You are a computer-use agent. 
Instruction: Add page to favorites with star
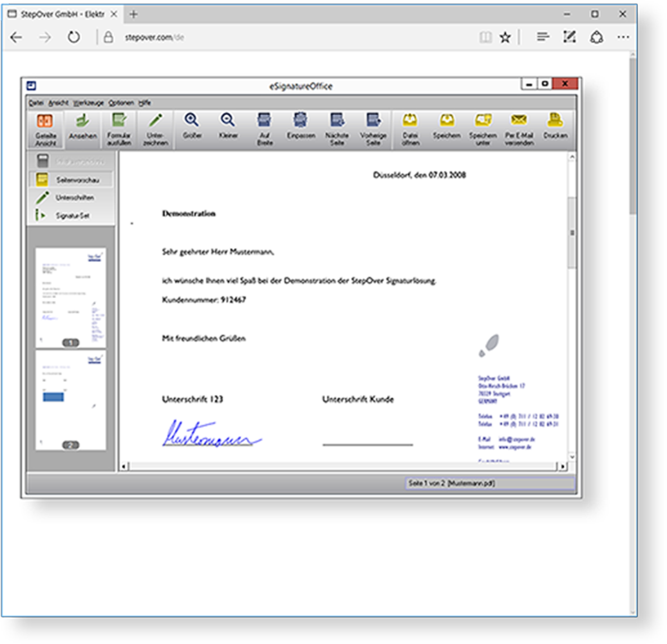click(x=505, y=37)
